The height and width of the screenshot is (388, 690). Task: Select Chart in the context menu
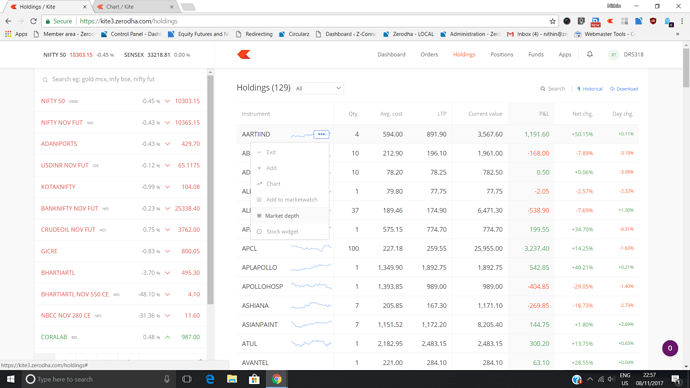point(290,184)
